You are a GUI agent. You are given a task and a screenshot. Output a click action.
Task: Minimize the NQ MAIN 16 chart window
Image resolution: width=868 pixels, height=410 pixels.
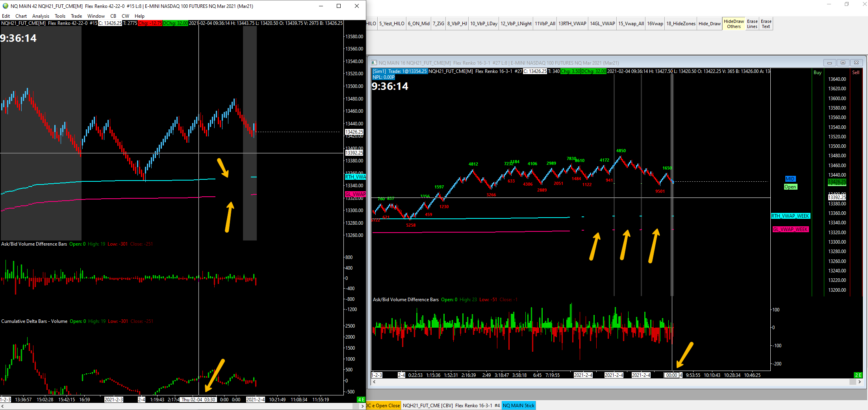click(829, 63)
